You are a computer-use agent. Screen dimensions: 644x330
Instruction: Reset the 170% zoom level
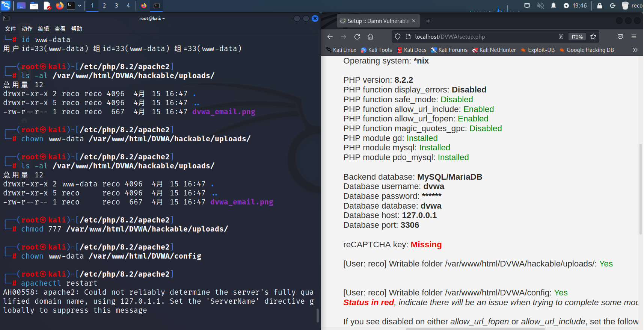(x=577, y=37)
